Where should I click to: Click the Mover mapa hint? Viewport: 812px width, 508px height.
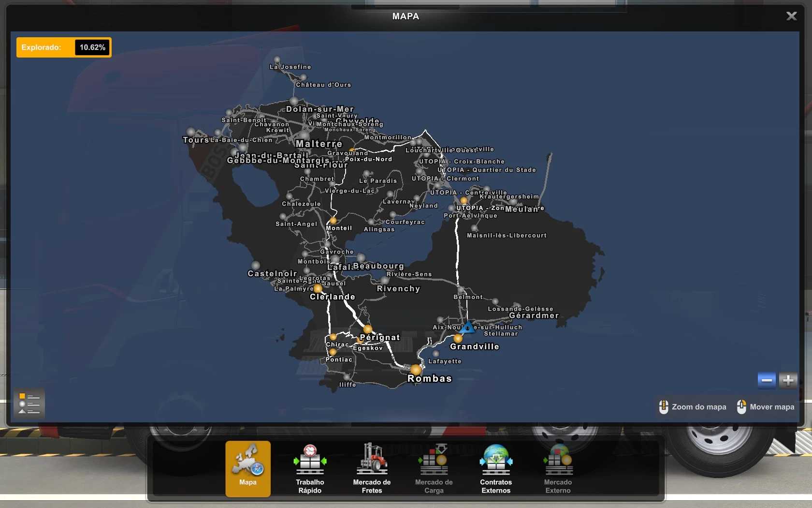[x=766, y=407]
